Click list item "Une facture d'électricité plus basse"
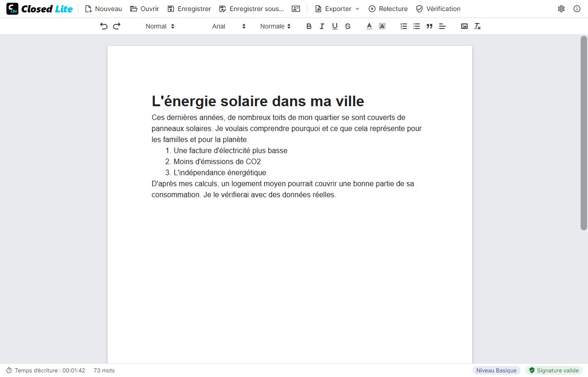588x377 pixels. tap(231, 150)
